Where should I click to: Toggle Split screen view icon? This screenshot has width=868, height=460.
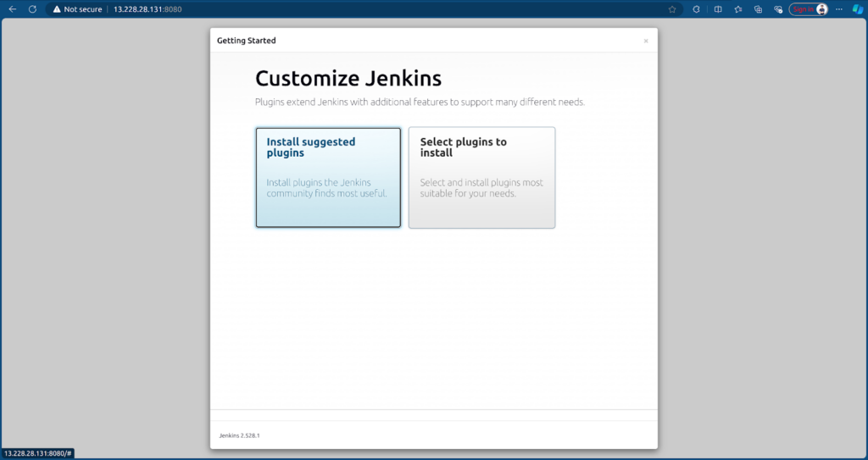click(718, 9)
